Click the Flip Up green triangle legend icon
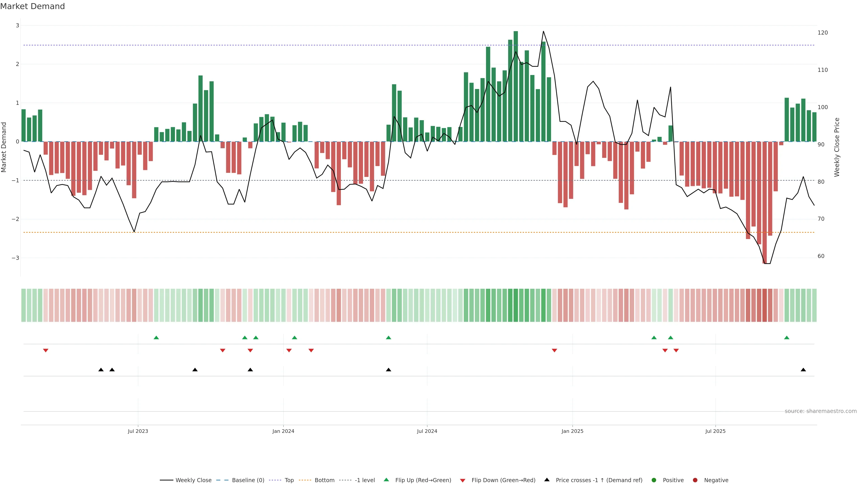 [387, 480]
